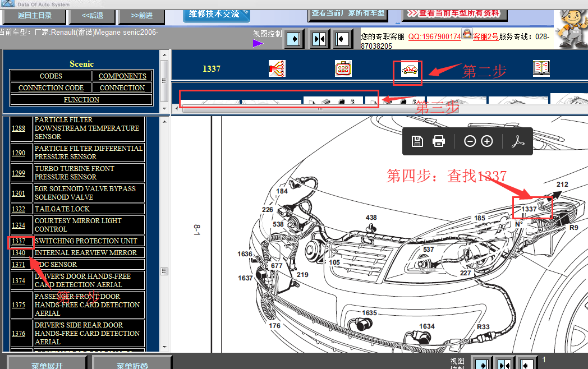This screenshot has width=588, height=369.
Task: Open the Adobe Acrobat tools icon
Action: pos(518,141)
